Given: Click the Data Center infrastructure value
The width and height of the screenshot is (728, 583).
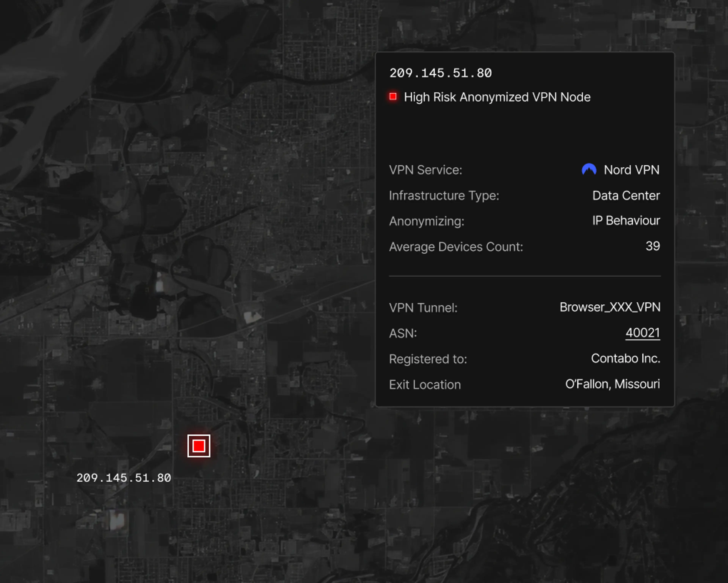Looking at the screenshot, I should [x=626, y=196].
